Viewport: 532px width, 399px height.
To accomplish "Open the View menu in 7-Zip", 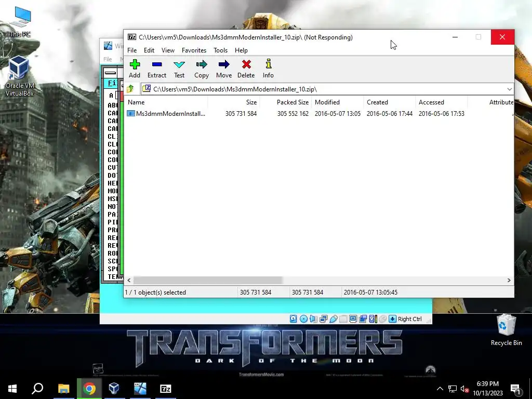I will (x=168, y=50).
